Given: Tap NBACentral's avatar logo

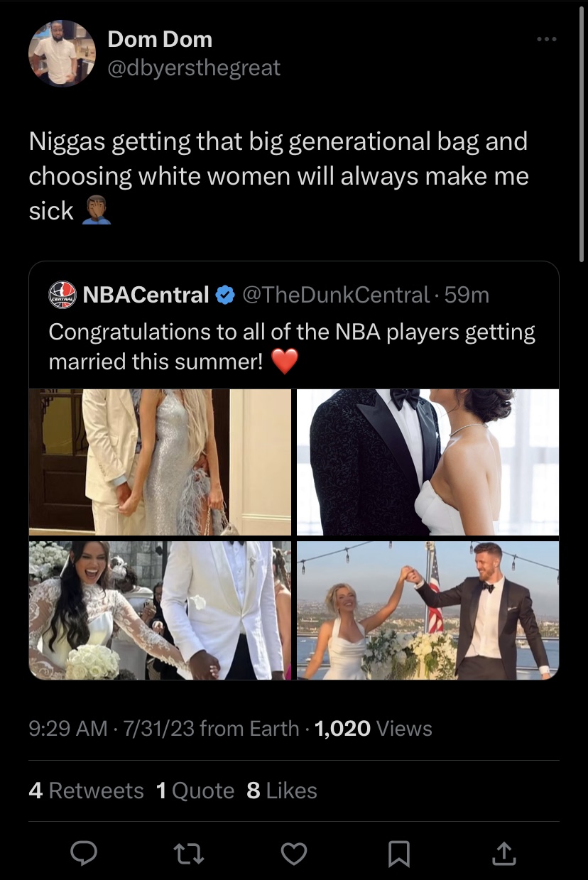Looking at the screenshot, I should [62, 294].
